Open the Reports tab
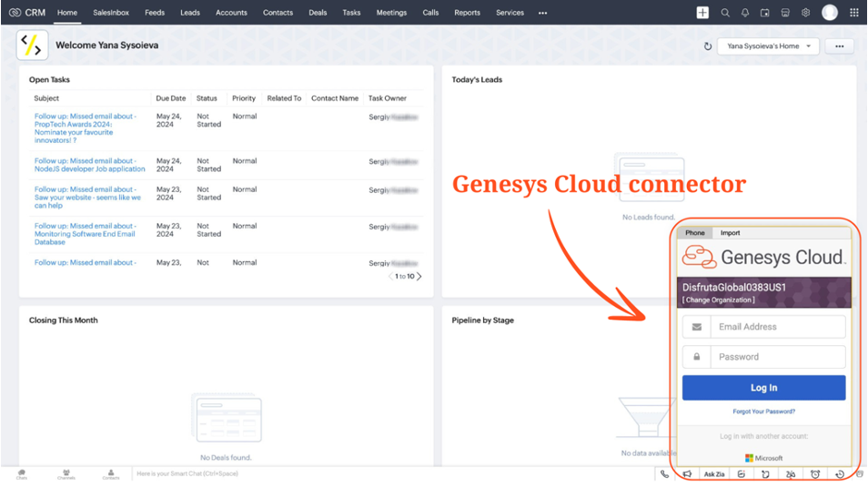Screen dimensions: 868x488 (468, 12)
